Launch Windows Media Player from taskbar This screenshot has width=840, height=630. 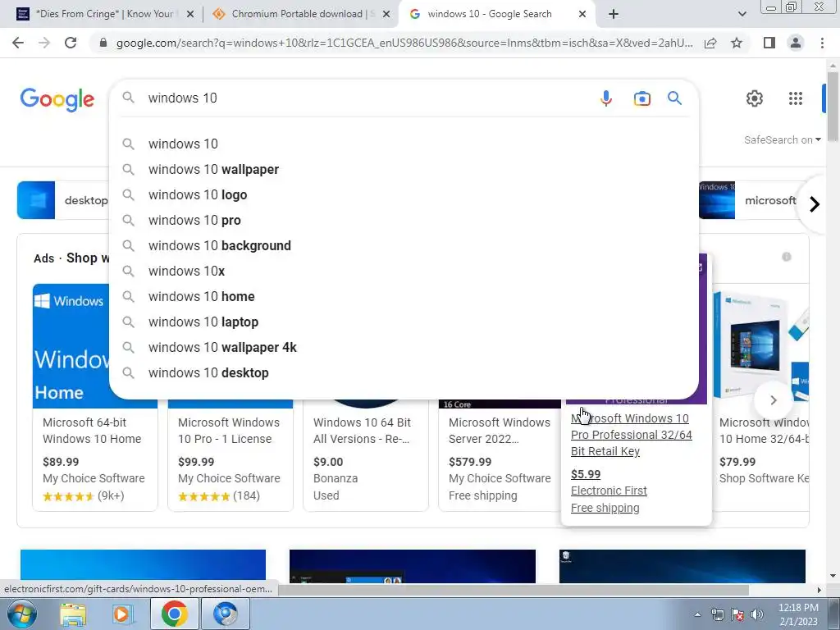point(123,614)
